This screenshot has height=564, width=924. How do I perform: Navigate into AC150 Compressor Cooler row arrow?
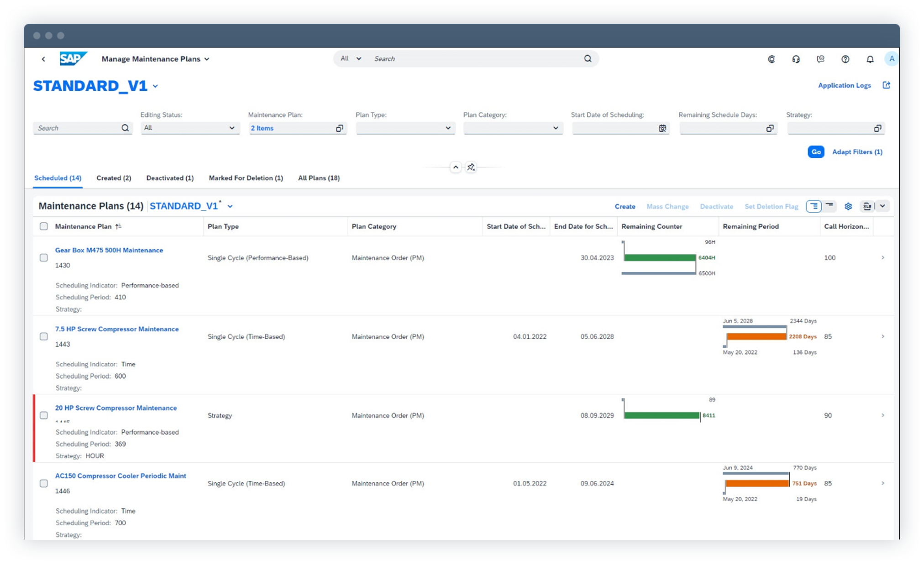(x=882, y=483)
